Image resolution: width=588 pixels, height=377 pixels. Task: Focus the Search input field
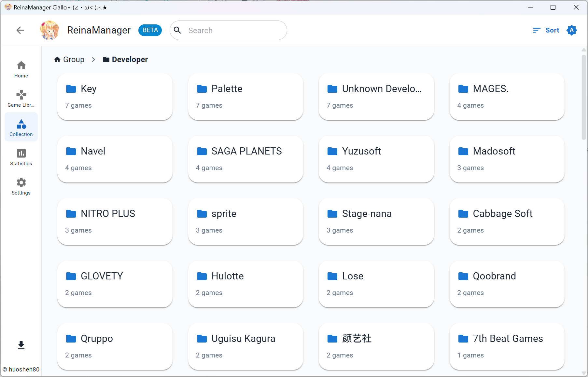228,30
